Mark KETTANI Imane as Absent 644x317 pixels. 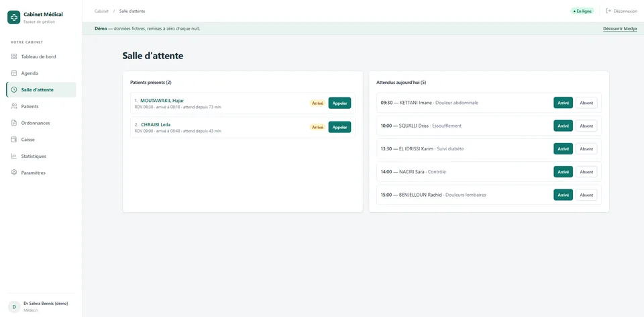coord(586,103)
